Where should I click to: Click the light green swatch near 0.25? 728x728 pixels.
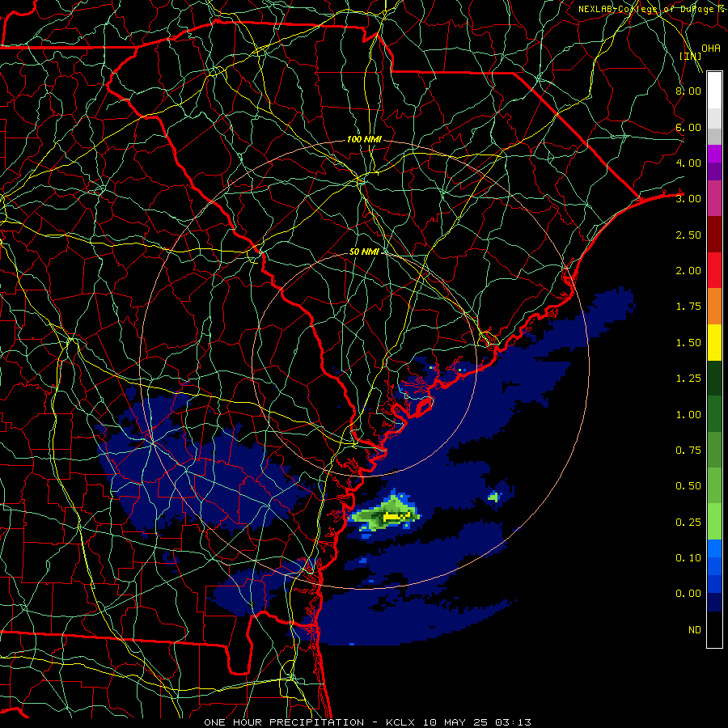click(x=714, y=522)
